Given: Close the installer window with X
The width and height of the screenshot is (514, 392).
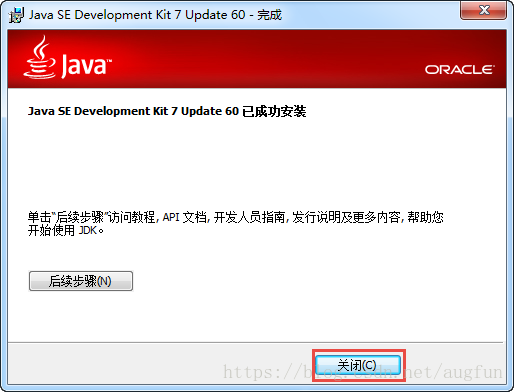Looking at the screenshot, I should click(484, 10).
